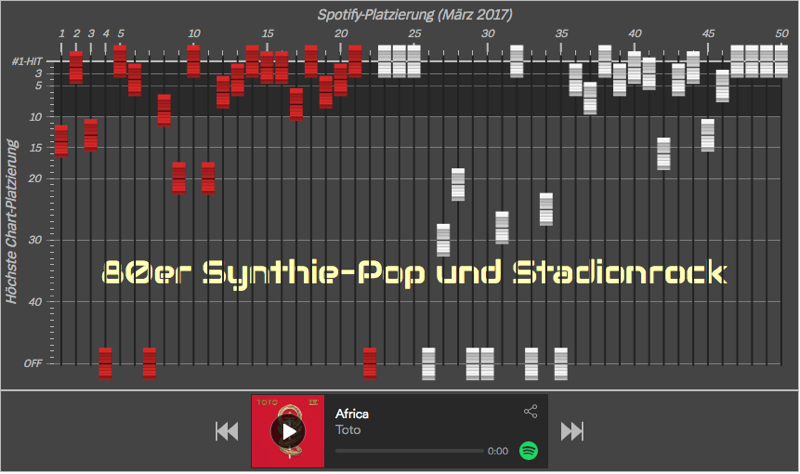Open the green Spotify logo
800x474 pixels.
pos(529,451)
